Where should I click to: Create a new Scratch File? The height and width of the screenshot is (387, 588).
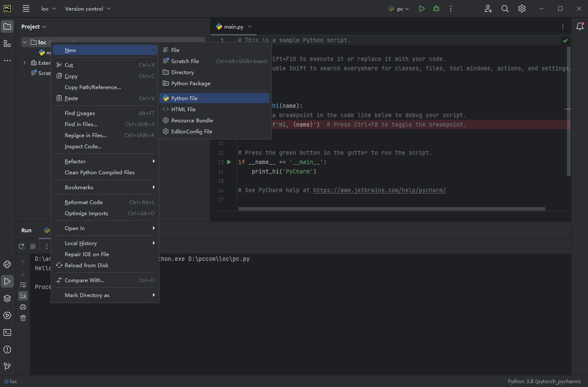pos(215,61)
